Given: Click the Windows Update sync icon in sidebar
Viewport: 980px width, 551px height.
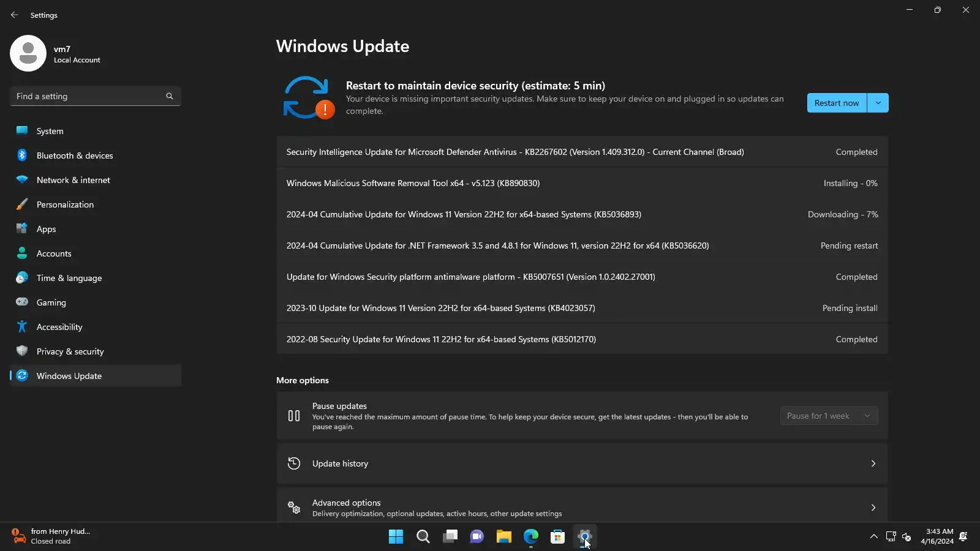Looking at the screenshot, I should coord(22,375).
